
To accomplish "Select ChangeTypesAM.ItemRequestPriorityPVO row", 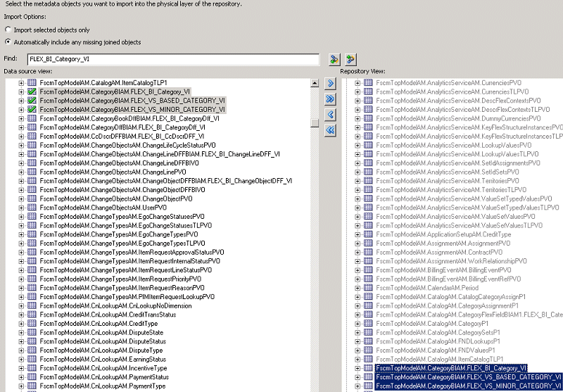I will pos(120,279).
